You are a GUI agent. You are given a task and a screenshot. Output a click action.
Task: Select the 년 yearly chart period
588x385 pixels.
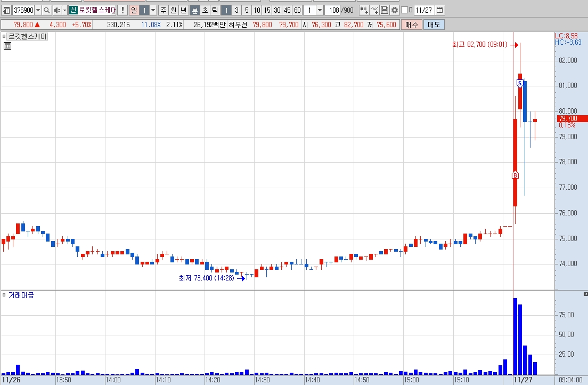[x=184, y=10]
